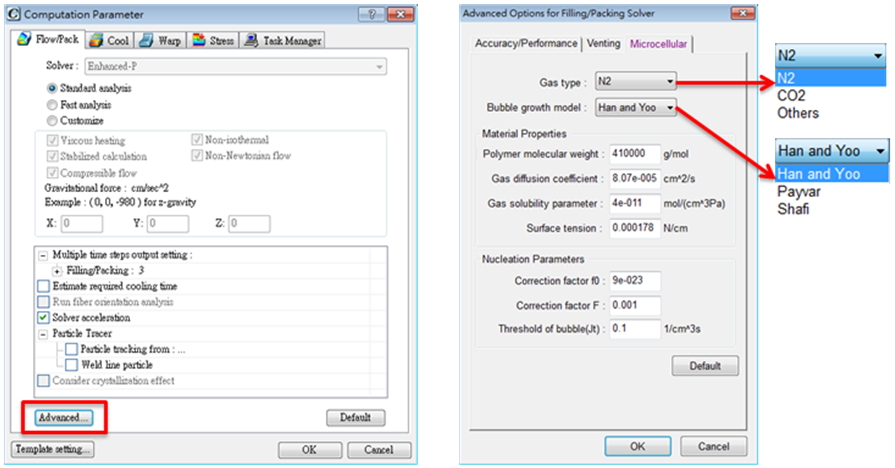Toggle Run fiber orientation analysis checkbox

pyautogui.click(x=43, y=302)
